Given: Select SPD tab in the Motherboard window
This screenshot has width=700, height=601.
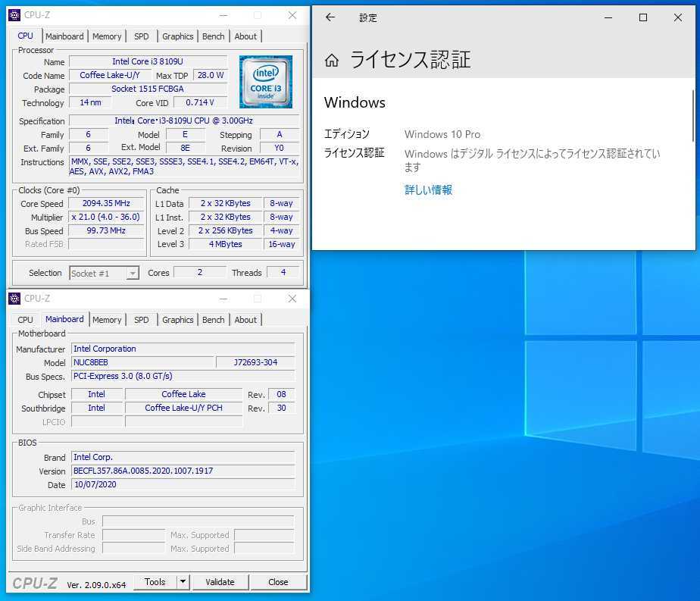Looking at the screenshot, I should [x=142, y=320].
